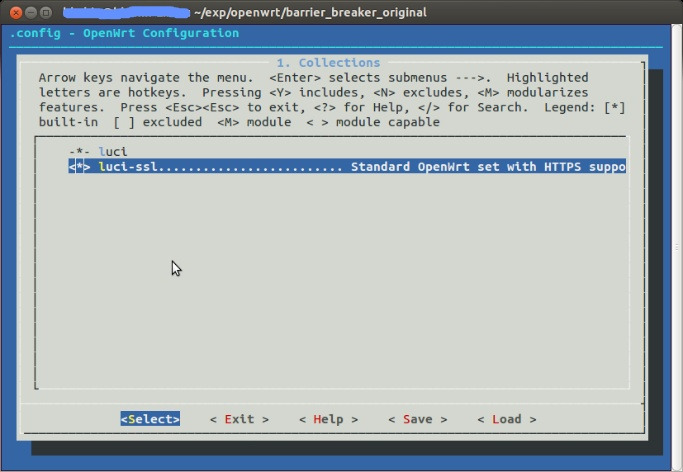Image resolution: width=683 pixels, height=472 pixels.
Task: Toggle the luci -*- selection marker
Action: pos(79,152)
